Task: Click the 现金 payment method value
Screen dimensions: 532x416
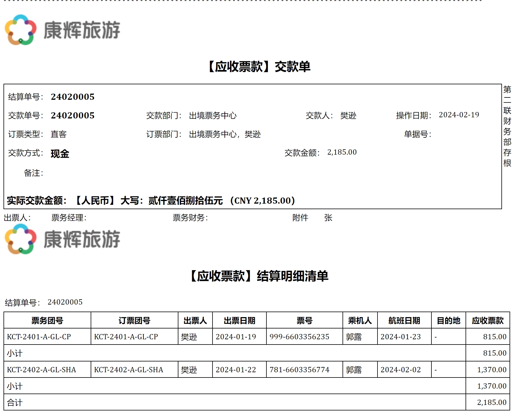Action: click(x=60, y=153)
